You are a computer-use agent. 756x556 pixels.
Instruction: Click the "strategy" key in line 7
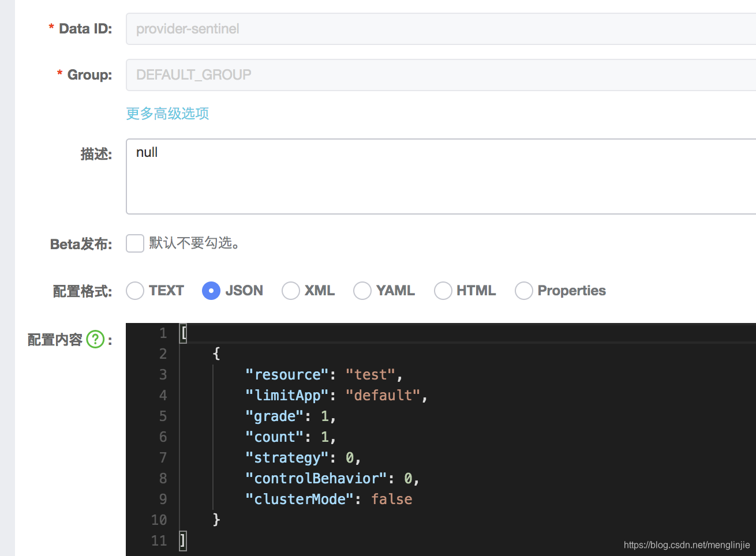(x=287, y=458)
